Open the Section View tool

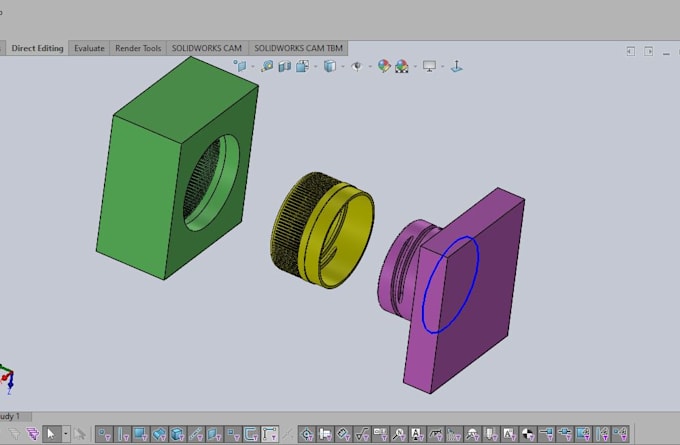tap(284, 66)
